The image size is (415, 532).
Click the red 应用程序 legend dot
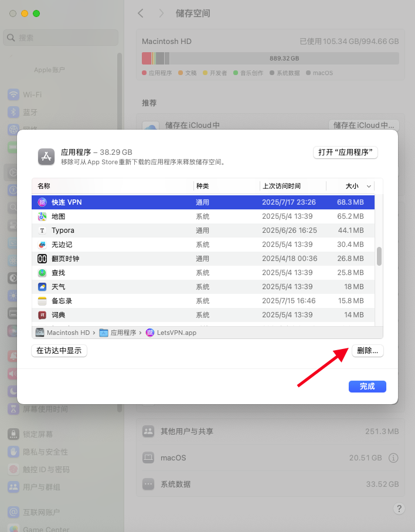coord(144,73)
